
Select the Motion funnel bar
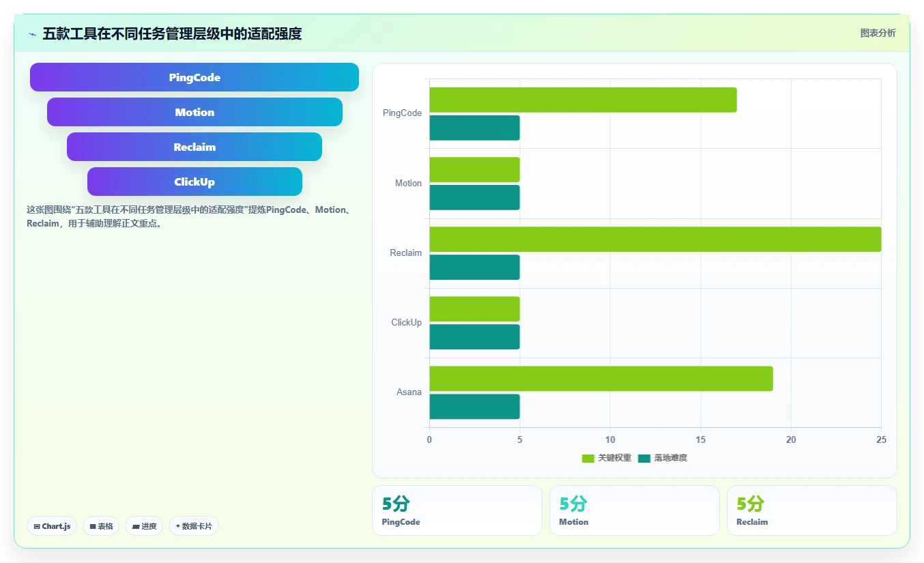(194, 112)
